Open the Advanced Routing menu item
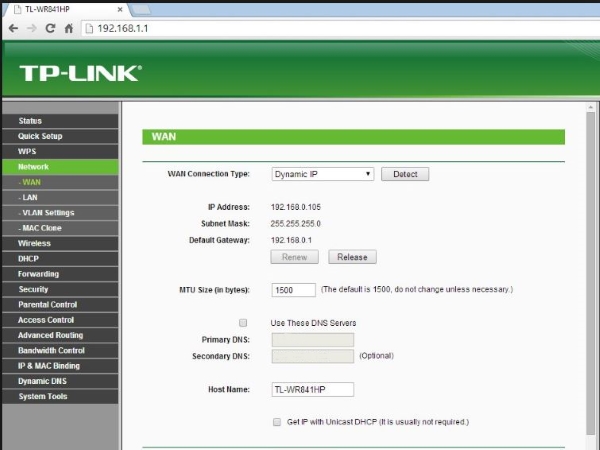600x450 pixels. pyautogui.click(x=60, y=335)
